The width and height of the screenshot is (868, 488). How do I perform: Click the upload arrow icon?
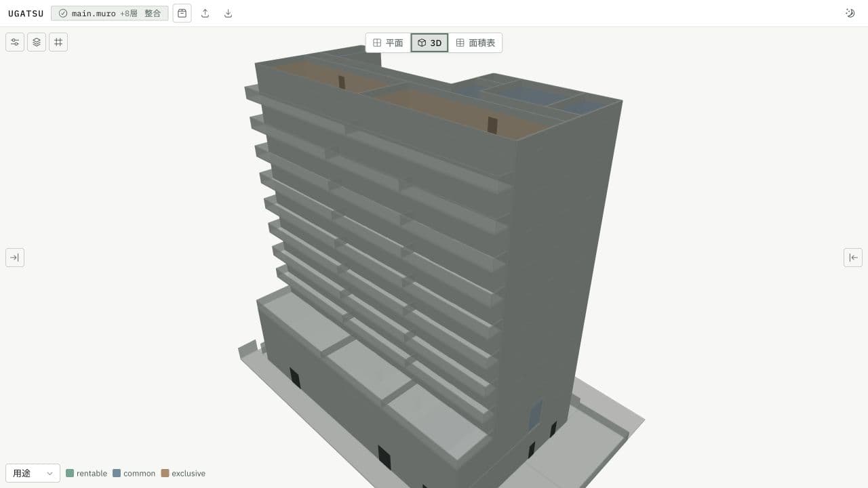pos(205,13)
